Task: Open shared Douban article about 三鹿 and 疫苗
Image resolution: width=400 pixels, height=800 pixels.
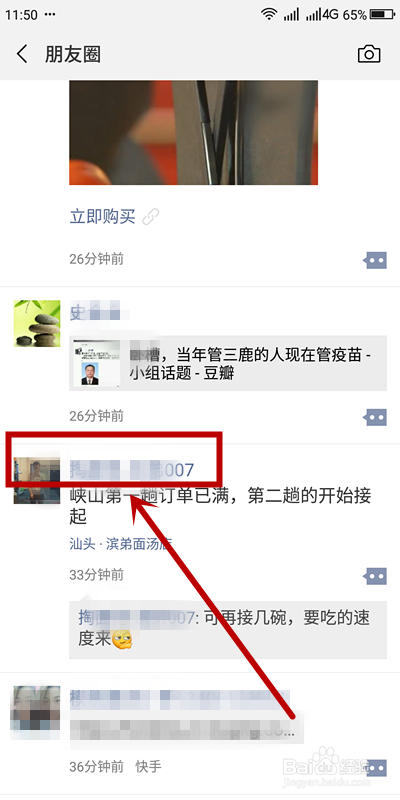Action: [x=228, y=363]
